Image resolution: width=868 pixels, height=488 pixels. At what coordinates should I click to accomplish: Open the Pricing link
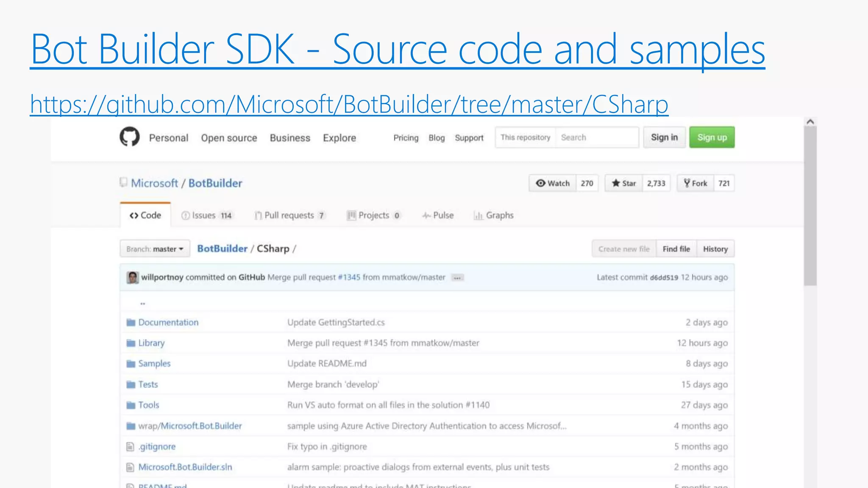406,138
